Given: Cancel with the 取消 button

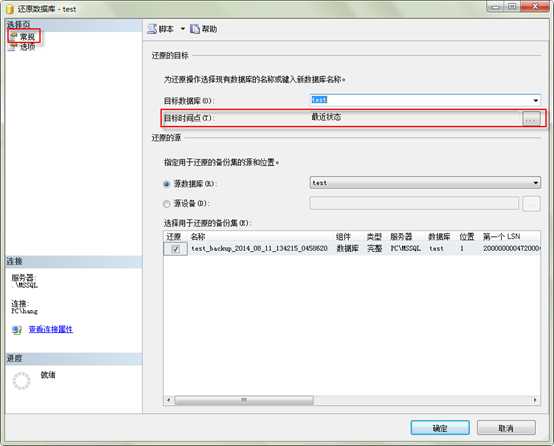Looking at the screenshot, I should (506, 428).
